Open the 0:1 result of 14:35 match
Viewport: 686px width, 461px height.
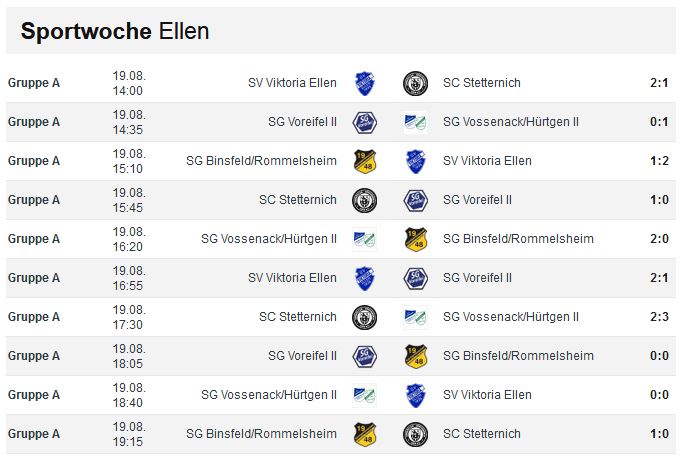tap(659, 122)
